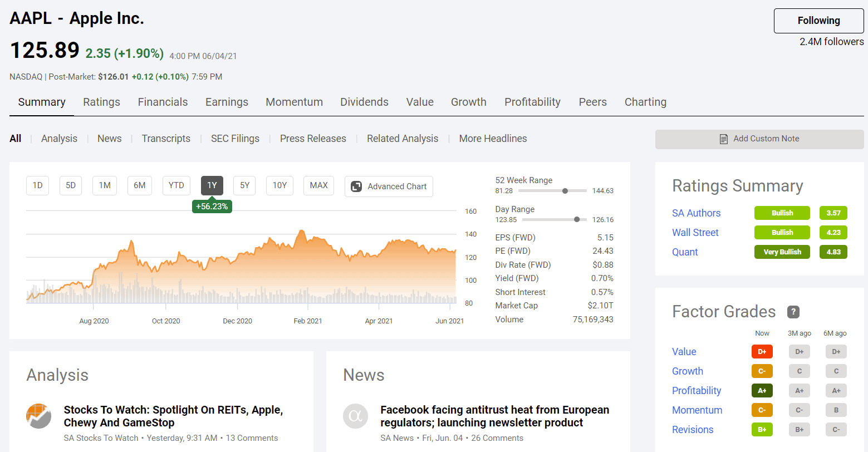Filter headlines by All
This screenshot has width=868, height=452.
pos(15,139)
